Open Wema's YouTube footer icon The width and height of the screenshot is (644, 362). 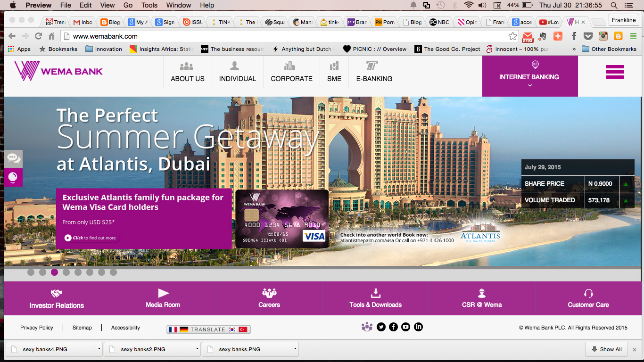[x=406, y=327]
